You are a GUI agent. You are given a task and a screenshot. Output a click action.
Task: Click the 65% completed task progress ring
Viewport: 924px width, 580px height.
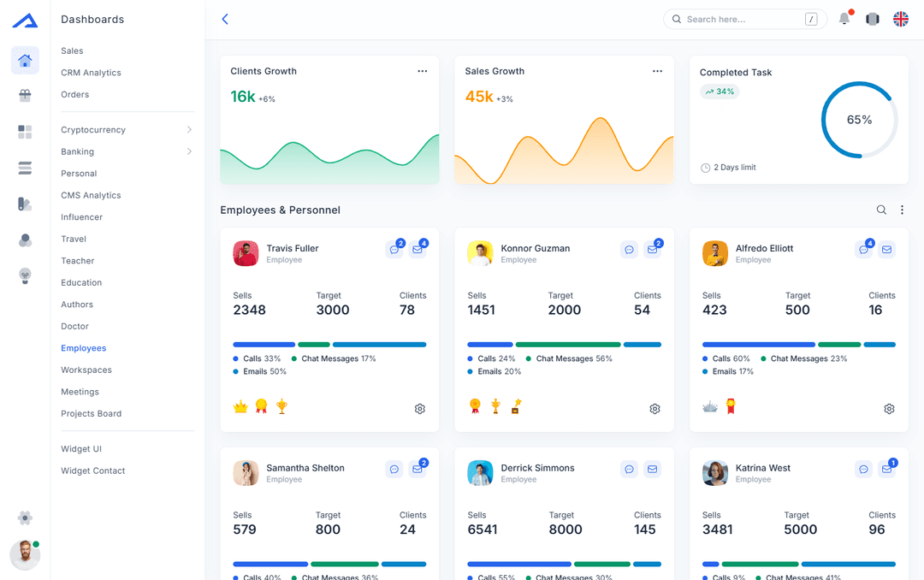pos(859,120)
